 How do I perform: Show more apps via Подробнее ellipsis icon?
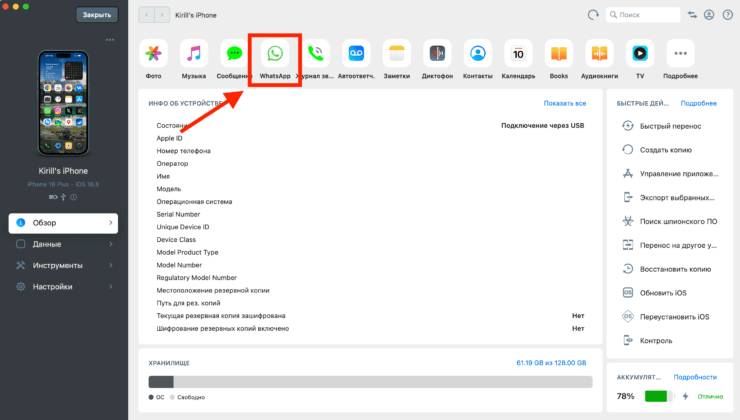pyautogui.click(x=680, y=54)
